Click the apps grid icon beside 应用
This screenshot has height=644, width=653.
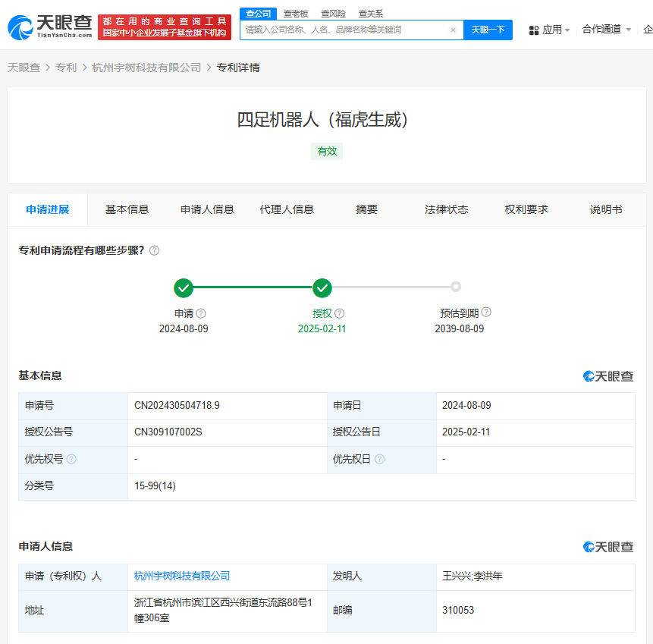535,28
